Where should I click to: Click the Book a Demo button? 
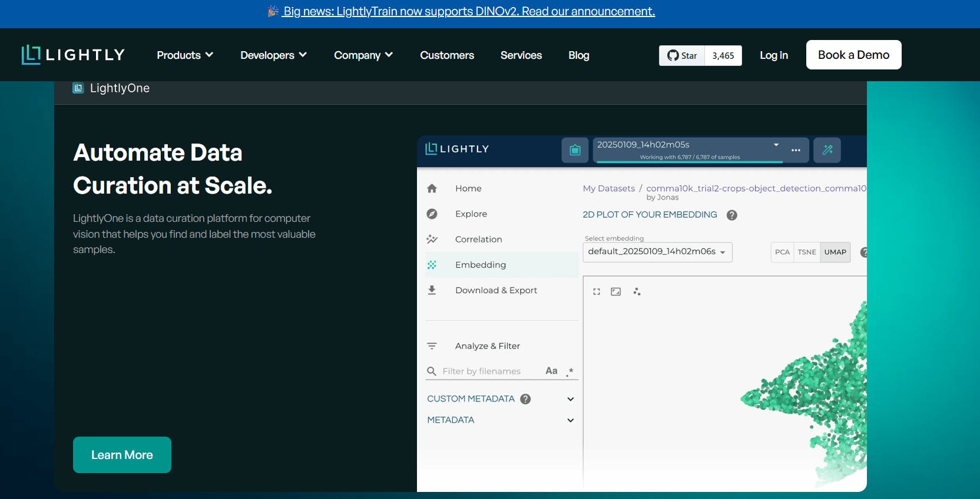[853, 55]
